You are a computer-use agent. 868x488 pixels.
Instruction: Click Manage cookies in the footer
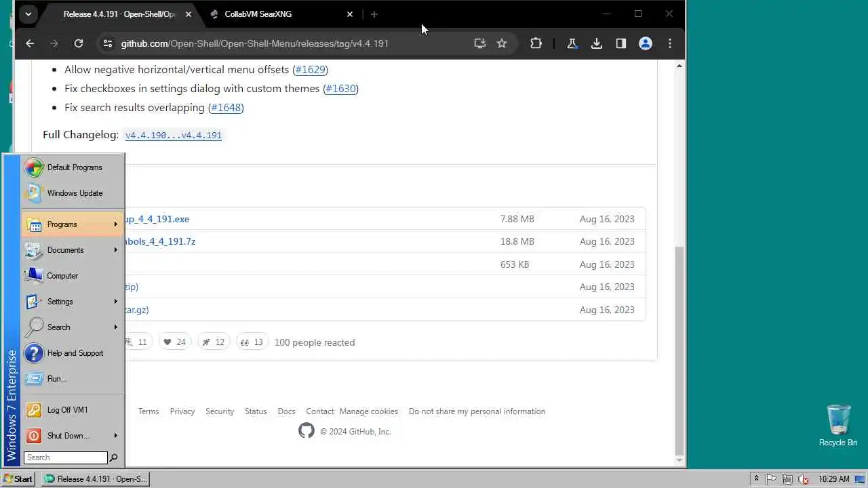(369, 411)
